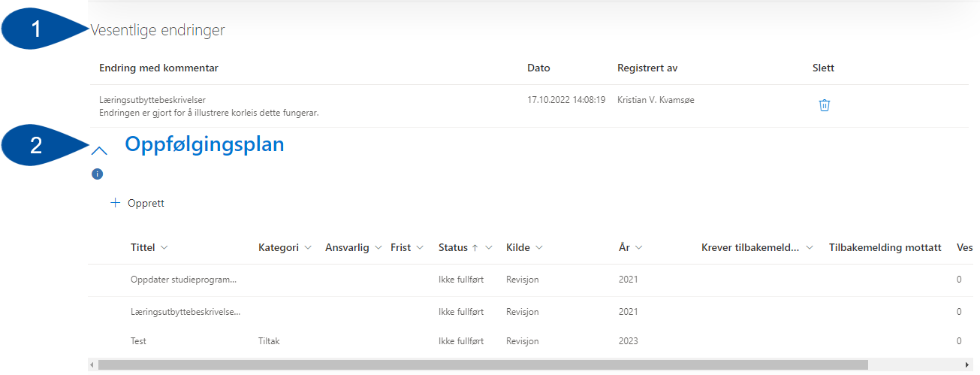The width and height of the screenshot is (980, 375).
Task: Click the Registrert av column header
Action: click(x=647, y=68)
